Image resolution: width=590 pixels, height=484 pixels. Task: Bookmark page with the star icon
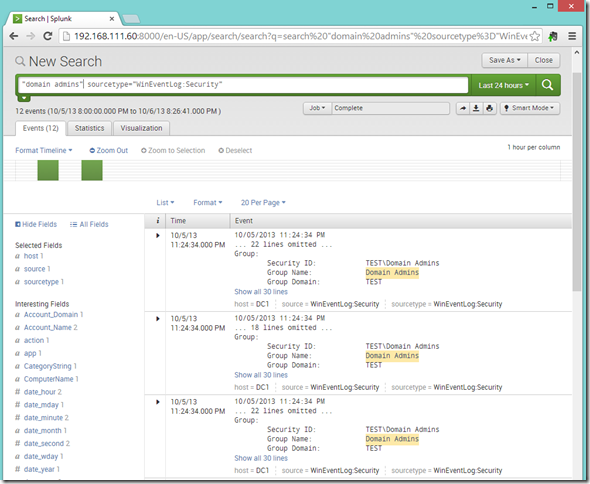coord(534,36)
